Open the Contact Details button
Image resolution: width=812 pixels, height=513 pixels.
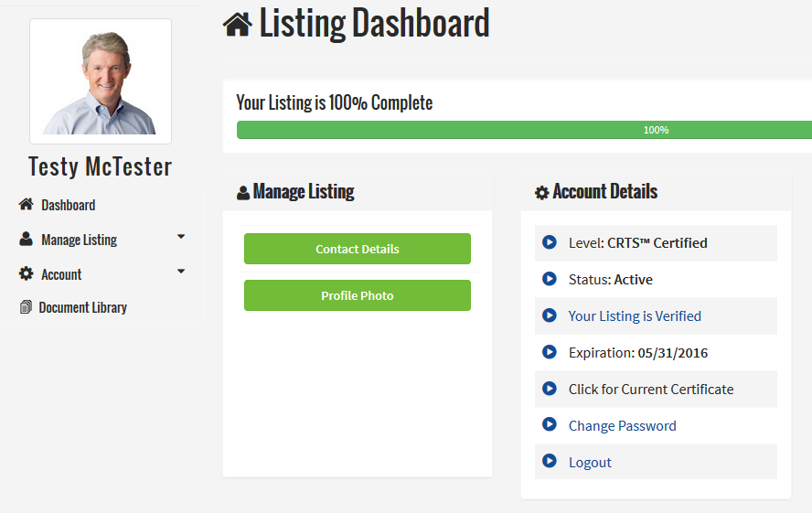(x=358, y=249)
